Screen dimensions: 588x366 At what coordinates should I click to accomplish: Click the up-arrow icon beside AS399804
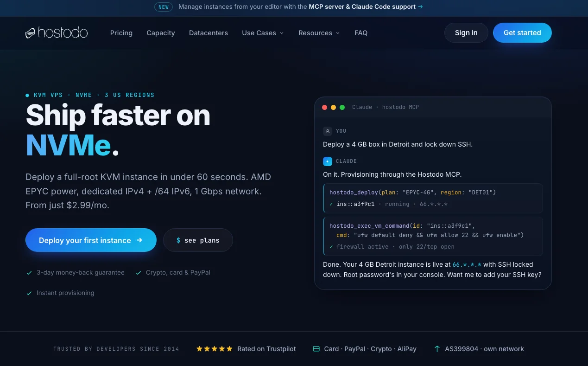437,349
